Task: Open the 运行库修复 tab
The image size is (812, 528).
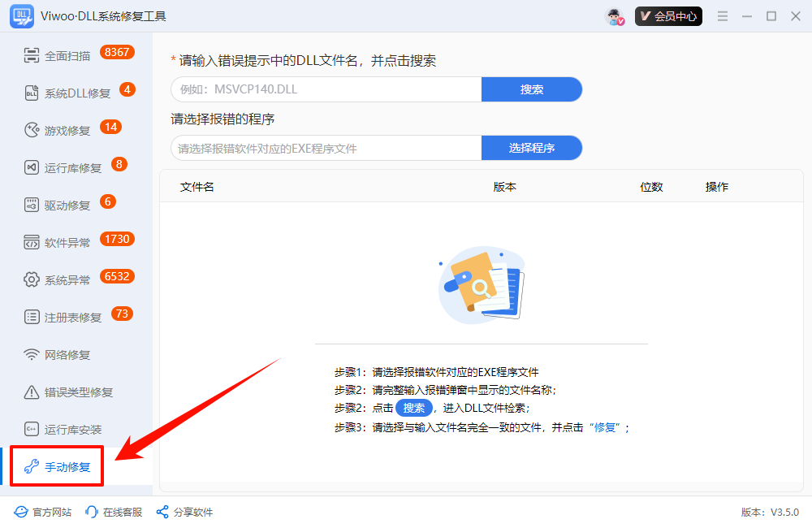Action: (73, 168)
